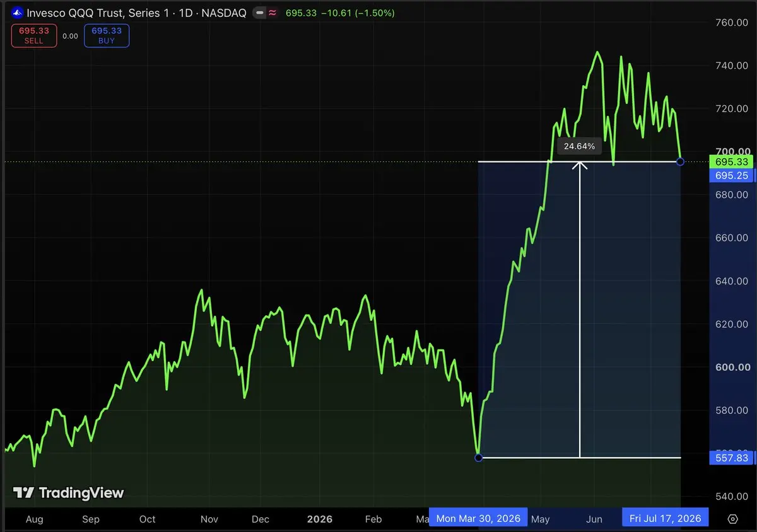
Task: Click the Nov time axis label
Action: (x=209, y=519)
